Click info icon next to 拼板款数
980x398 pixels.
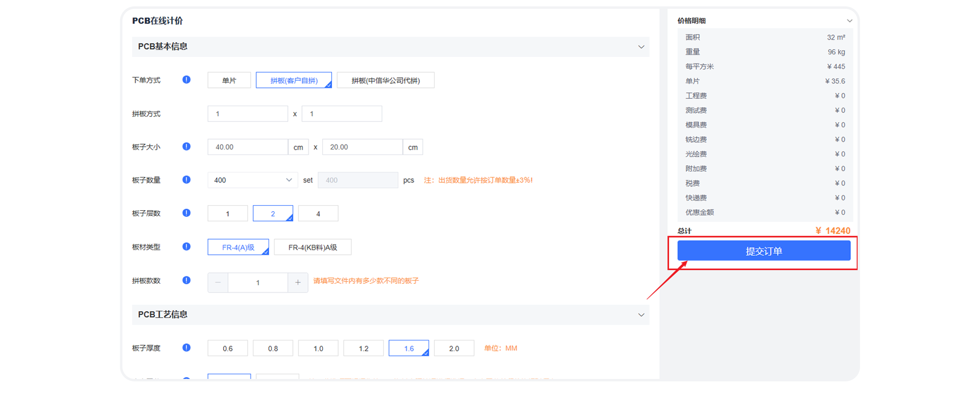click(186, 281)
